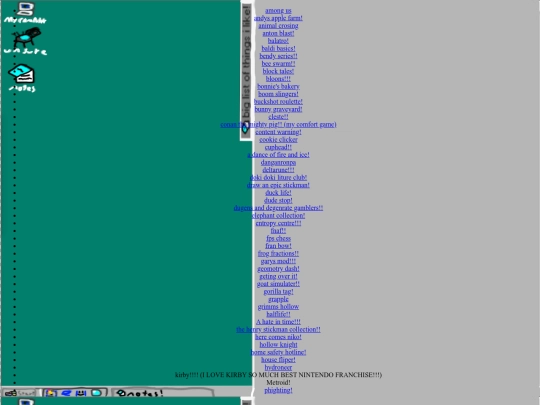Follow 'the henry stickman collection!!' link
540x405 pixels.
(278, 329)
